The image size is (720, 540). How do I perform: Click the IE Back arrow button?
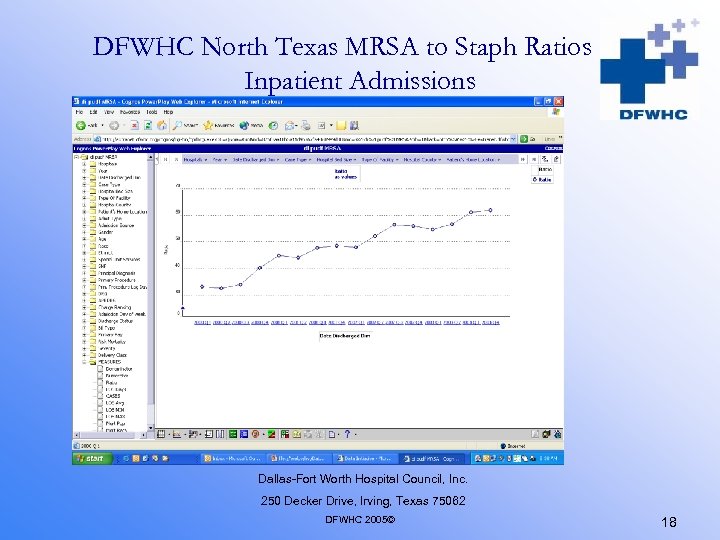click(x=81, y=125)
